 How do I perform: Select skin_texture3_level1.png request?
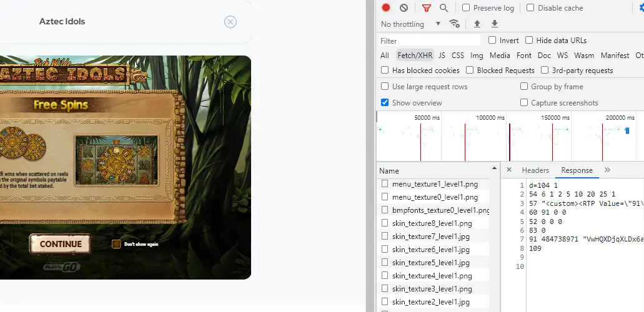pos(433,289)
